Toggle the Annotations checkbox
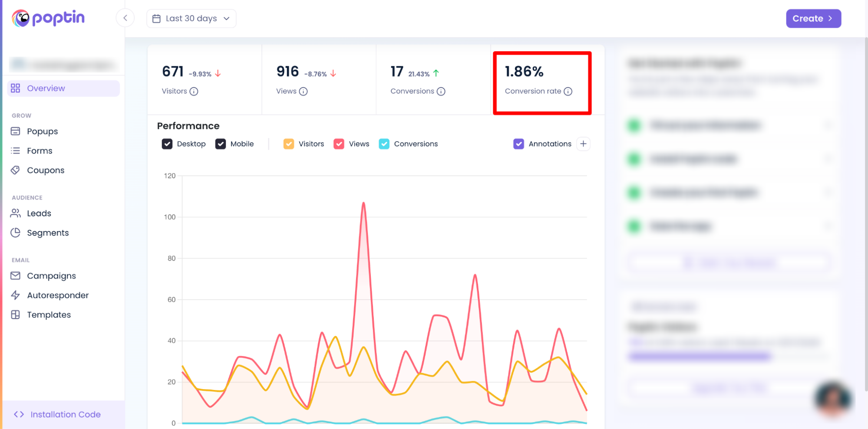Screen dimensions: 868x429 tap(519, 144)
